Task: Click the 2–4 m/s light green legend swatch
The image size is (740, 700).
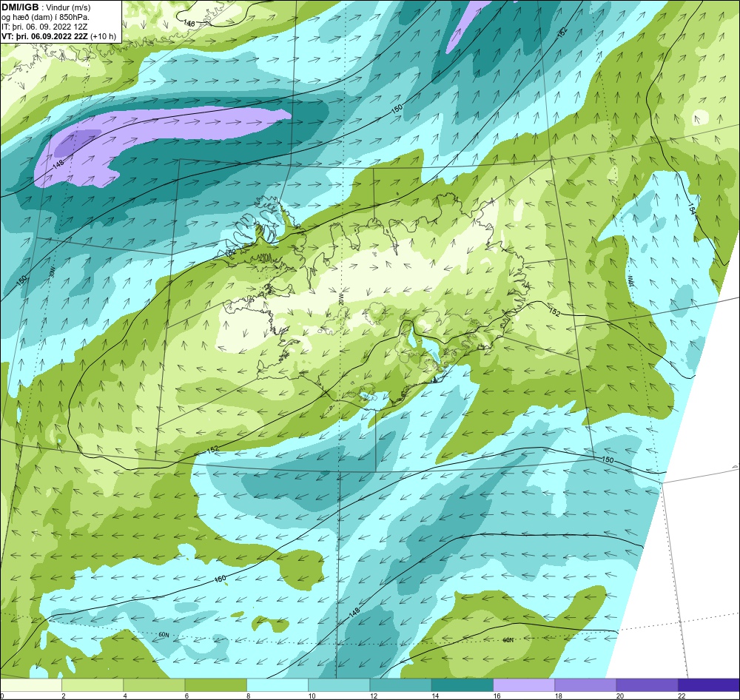Action: tap(92, 684)
